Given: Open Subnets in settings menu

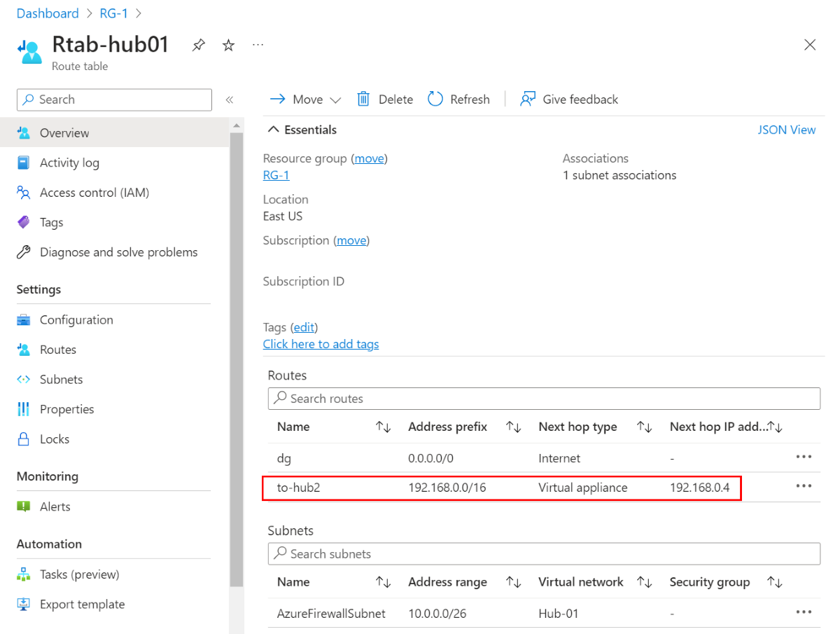Looking at the screenshot, I should pyautogui.click(x=61, y=380).
